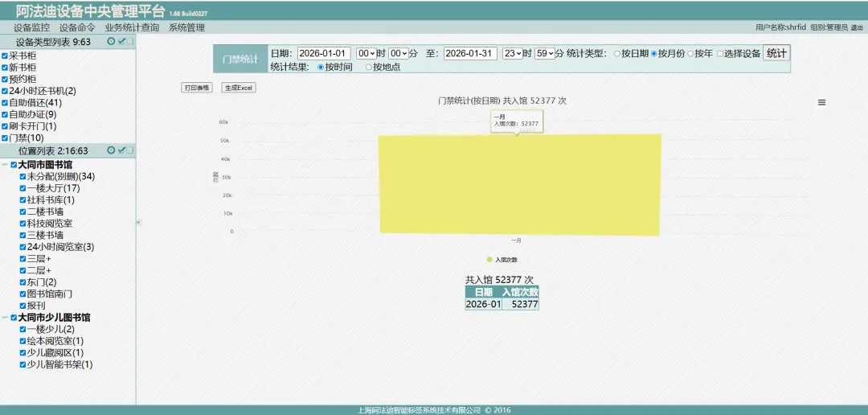This screenshot has height=415, width=868.
Task: Click the end date field 2026-01-31
Action: point(470,53)
